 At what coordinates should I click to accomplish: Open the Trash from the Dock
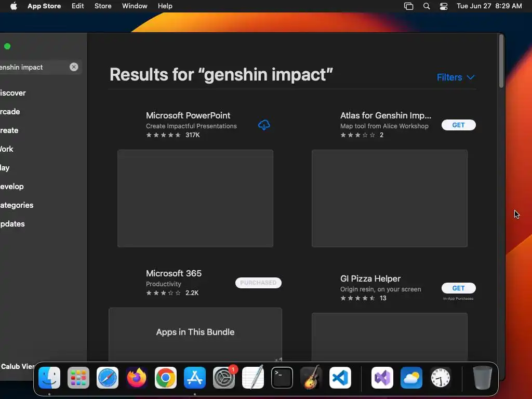coord(482,378)
